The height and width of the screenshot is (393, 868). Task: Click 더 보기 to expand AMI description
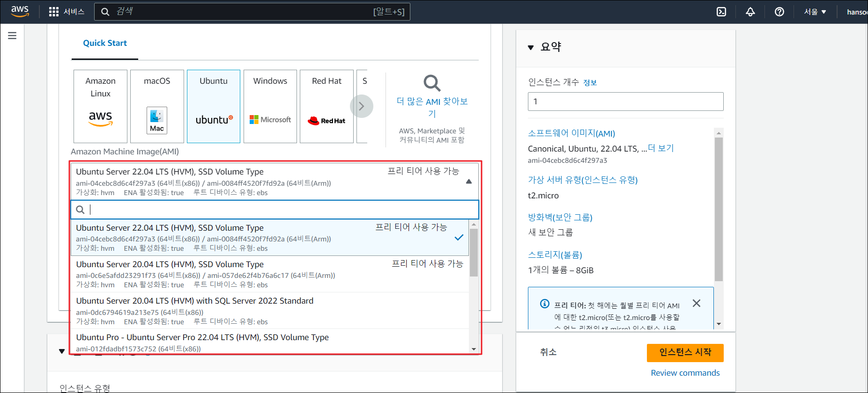(x=660, y=148)
